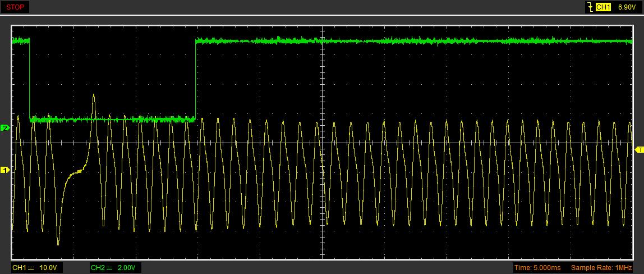Click the CH1 DC coupling symbol
This screenshot has height=274, width=644.
click(31, 268)
